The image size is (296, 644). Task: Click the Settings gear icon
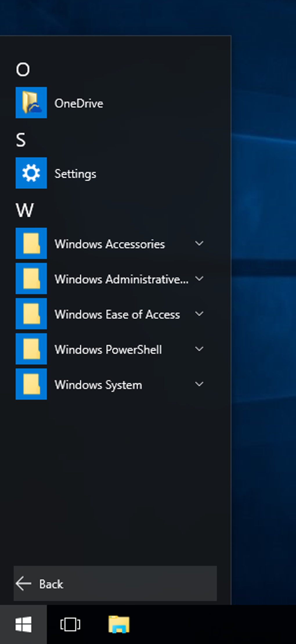click(31, 173)
